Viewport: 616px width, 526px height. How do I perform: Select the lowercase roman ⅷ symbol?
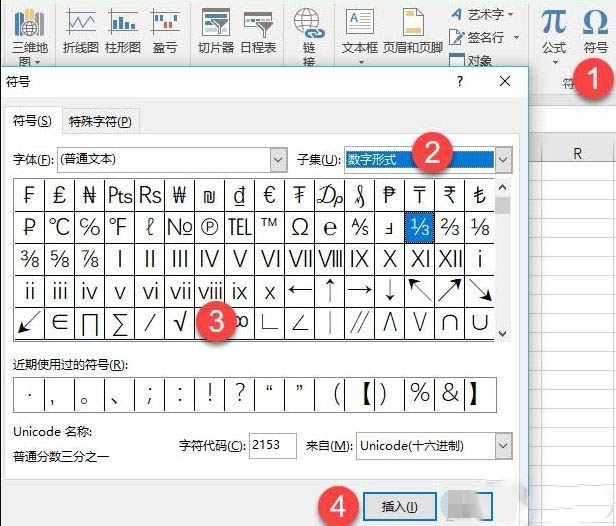click(x=210, y=291)
